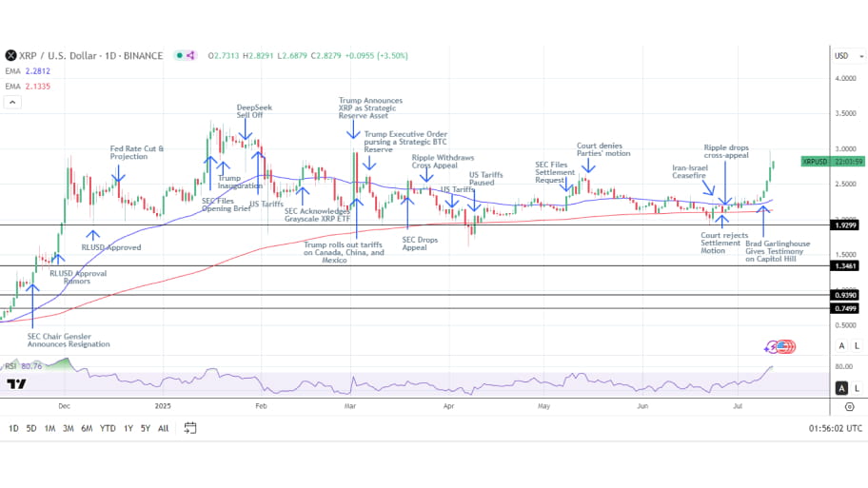Select the SEC Files Settlement Request annotation
Viewport: 868px width, 488px height.
(x=555, y=172)
